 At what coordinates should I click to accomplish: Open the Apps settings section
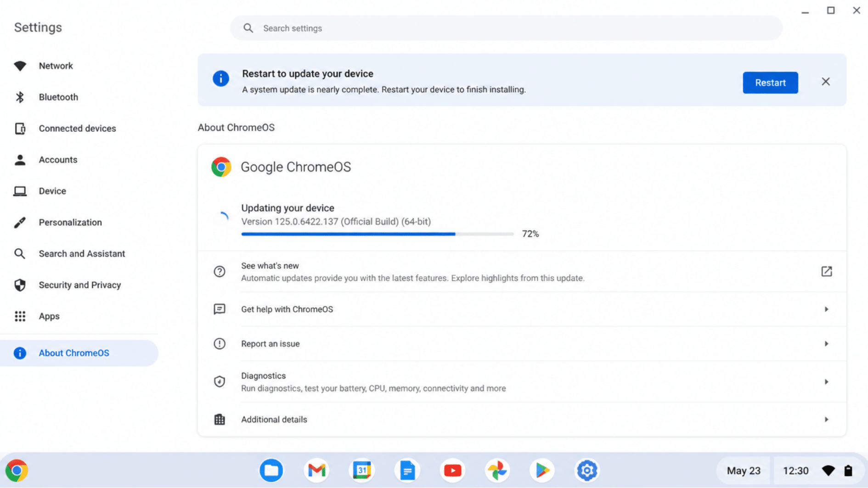pyautogui.click(x=49, y=316)
